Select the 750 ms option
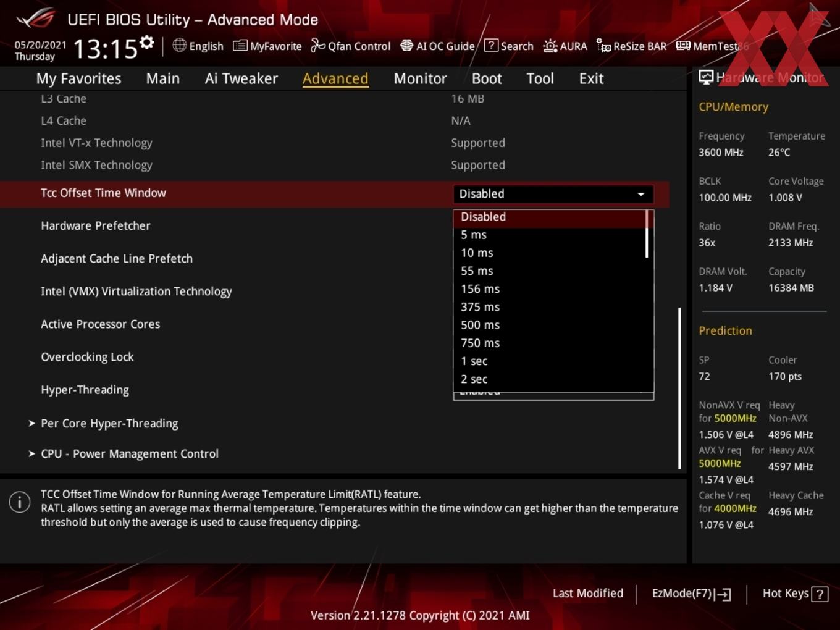Viewport: 840px width, 630px height. coord(550,343)
